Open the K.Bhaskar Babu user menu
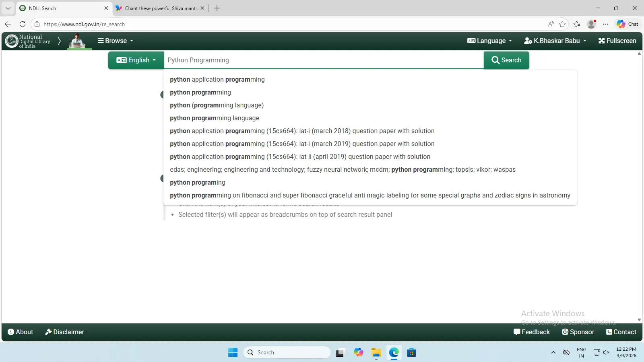The height and width of the screenshot is (362, 644). (555, 41)
